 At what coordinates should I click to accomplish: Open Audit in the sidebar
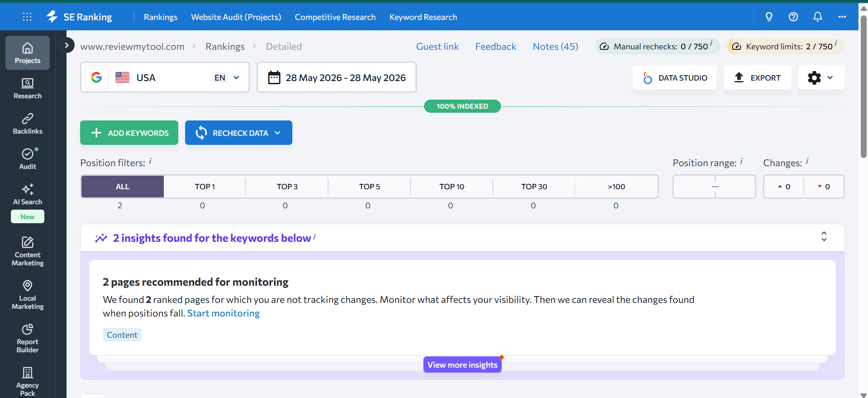(x=28, y=159)
